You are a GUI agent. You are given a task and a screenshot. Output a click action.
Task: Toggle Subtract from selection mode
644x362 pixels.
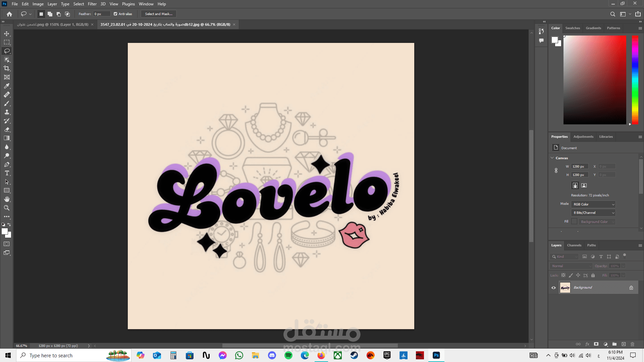[59, 14]
